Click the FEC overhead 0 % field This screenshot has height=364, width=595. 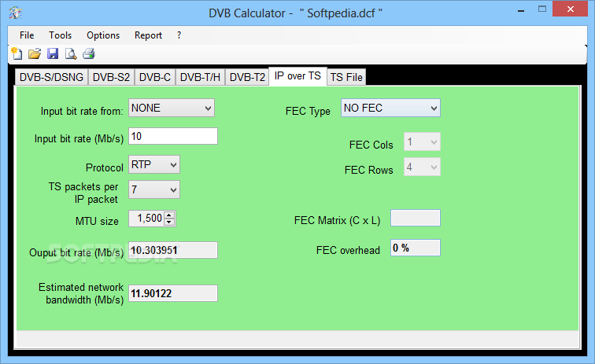point(416,248)
